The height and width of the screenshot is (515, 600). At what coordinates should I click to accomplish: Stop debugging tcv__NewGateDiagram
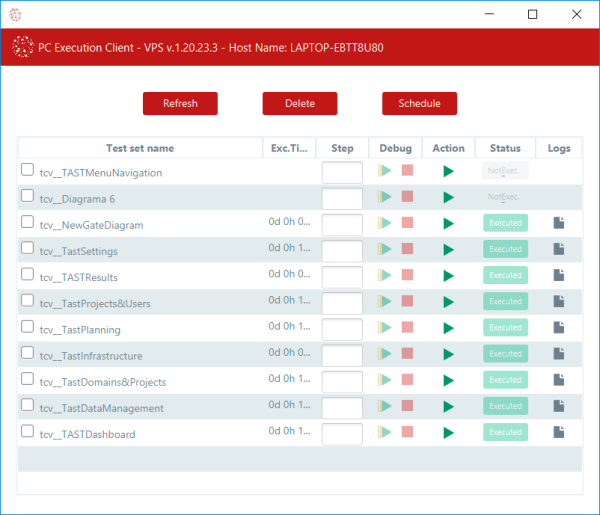407,222
